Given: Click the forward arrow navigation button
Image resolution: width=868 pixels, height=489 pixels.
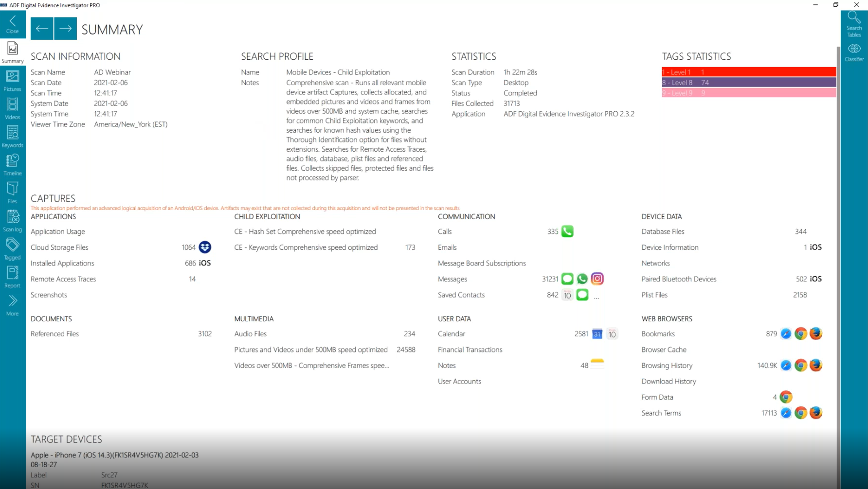Looking at the screenshot, I should pyautogui.click(x=66, y=29).
